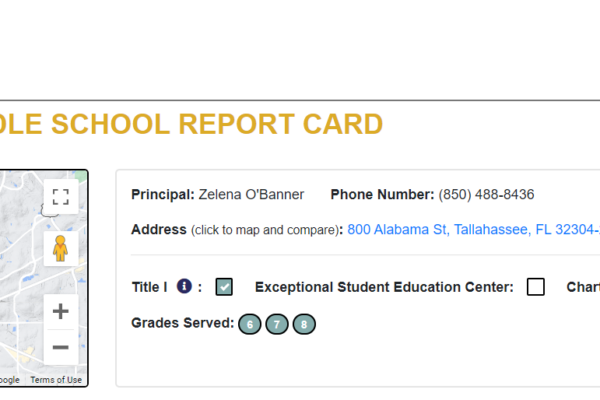This screenshot has height=400, width=600.
Task: Uncheck the Title I checkbox
Action: 224,287
